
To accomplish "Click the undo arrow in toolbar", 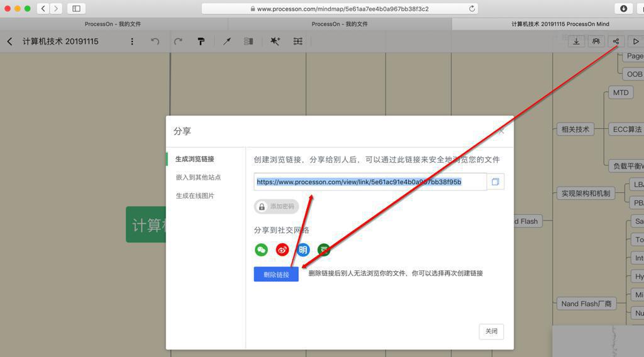I will [x=155, y=41].
